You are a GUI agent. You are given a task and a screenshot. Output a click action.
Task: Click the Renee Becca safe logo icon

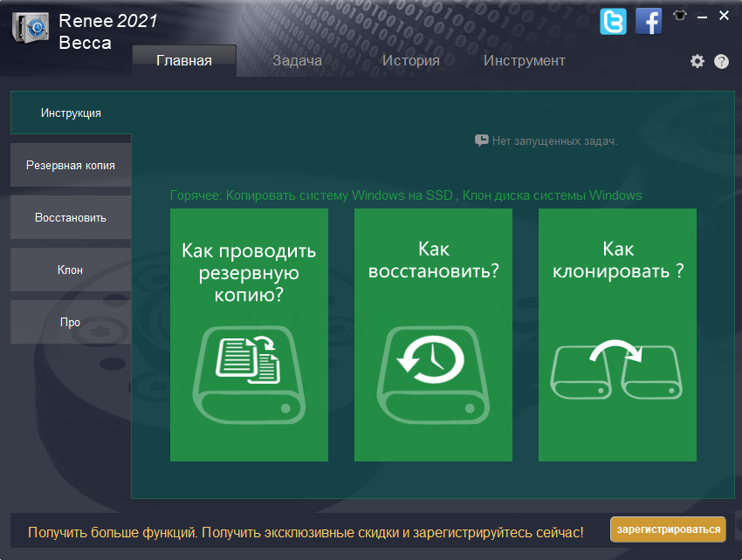pyautogui.click(x=31, y=28)
